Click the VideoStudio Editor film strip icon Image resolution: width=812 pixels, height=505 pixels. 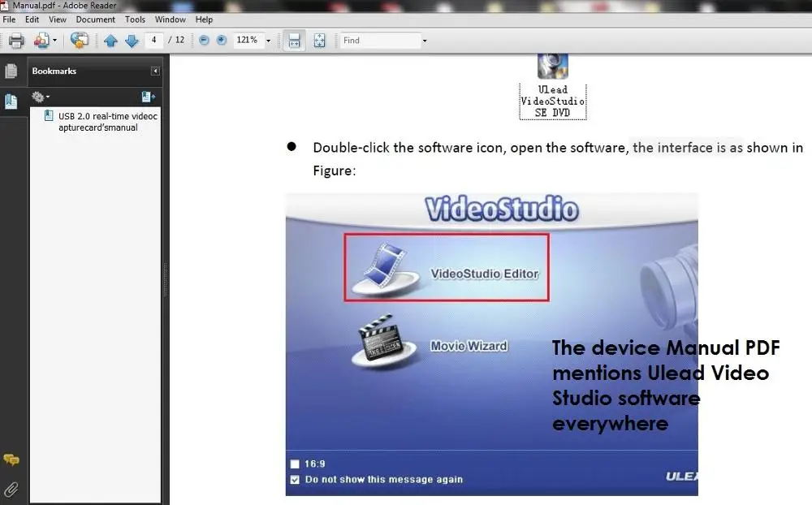point(386,268)
